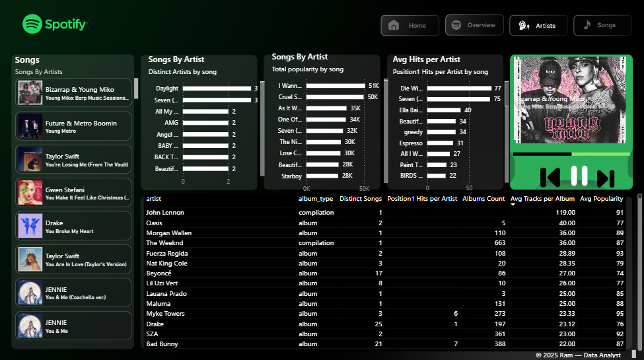
Task: Pick JENNIE You & Me Coachella version
Action: [x=73, y=293]
